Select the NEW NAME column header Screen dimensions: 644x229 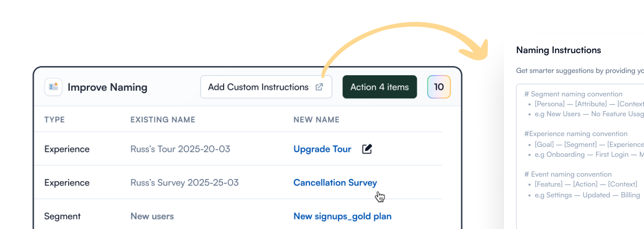point(316,119)
